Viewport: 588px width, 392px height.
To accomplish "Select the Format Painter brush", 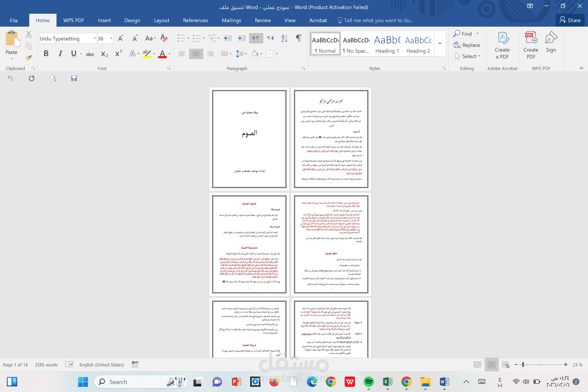I will pos(29,58).
